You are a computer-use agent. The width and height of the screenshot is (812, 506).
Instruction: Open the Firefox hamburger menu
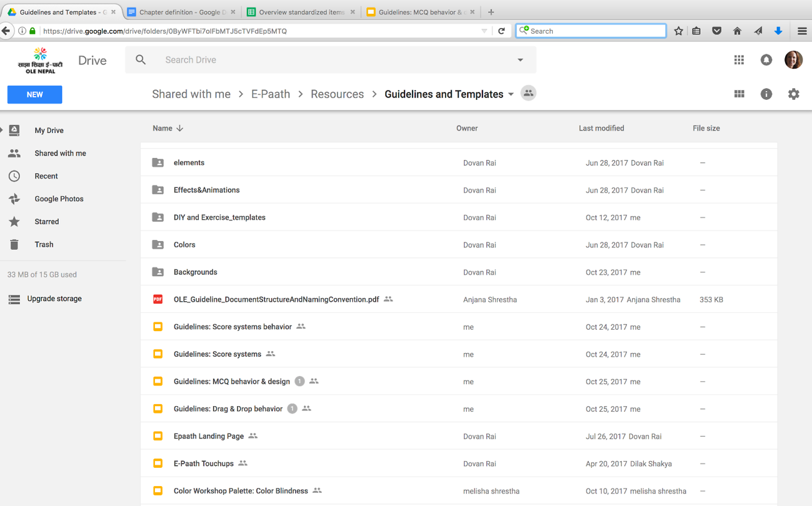tap(802, 31)
